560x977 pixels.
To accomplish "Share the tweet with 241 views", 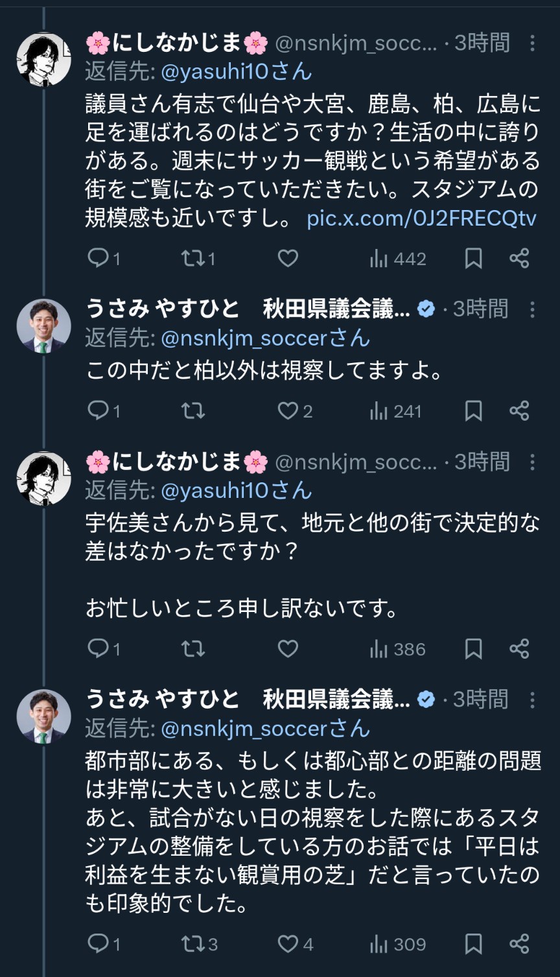I will (519, 411).
